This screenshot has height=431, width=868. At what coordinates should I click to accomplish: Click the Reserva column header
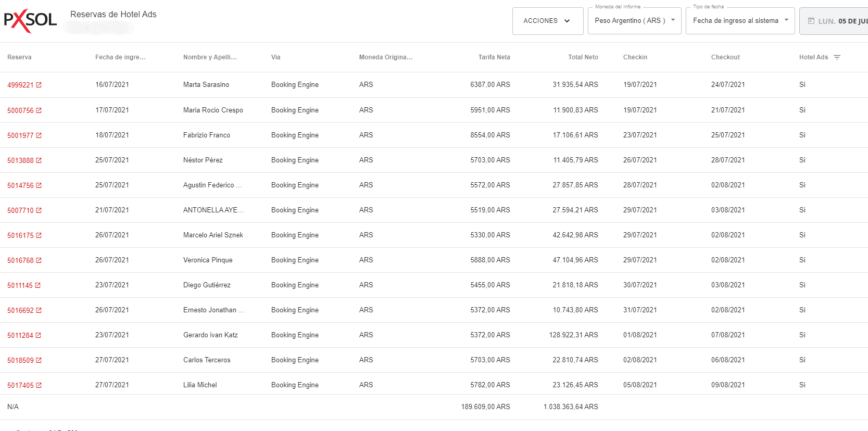19,57
